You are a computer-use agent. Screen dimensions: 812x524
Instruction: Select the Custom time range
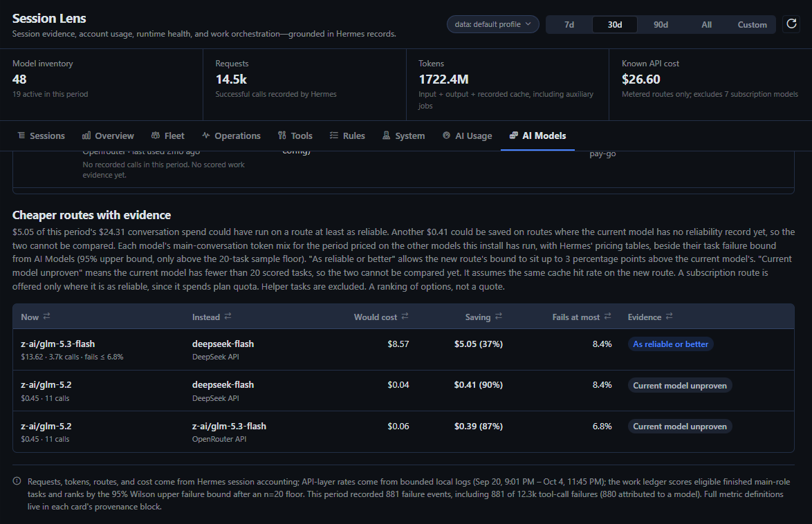point(752,24)
